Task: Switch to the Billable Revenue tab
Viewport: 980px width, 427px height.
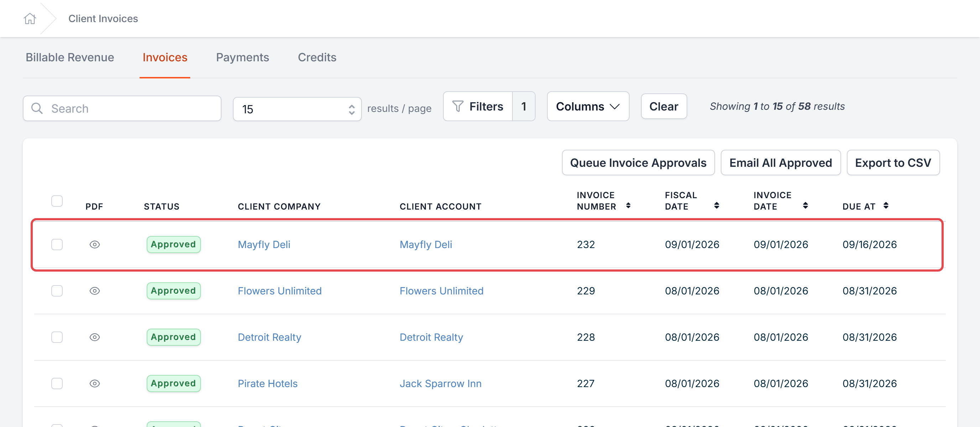Action: (70, 57)
